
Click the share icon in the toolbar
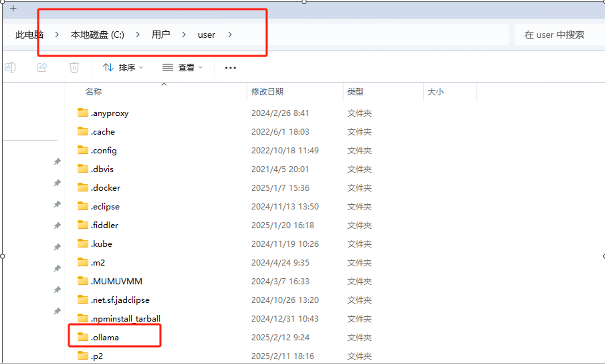point(42,67)
